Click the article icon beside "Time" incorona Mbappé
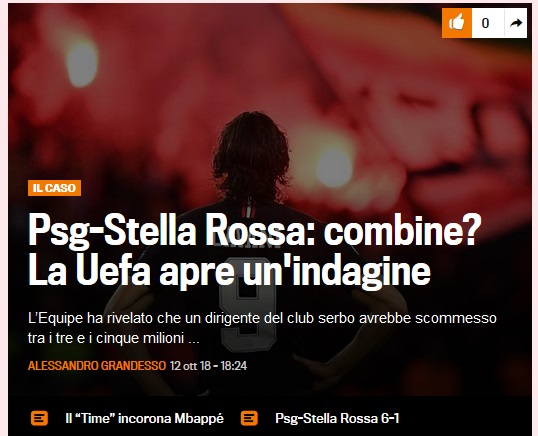The width and height of the screenshot is (538, 436). tap(39, 418)
